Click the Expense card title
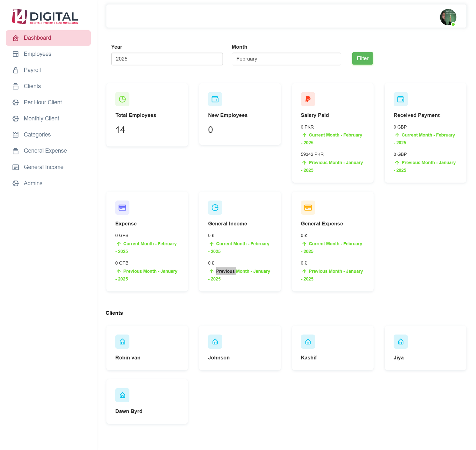Screen dimensions: 476x450 click(126, 224)
